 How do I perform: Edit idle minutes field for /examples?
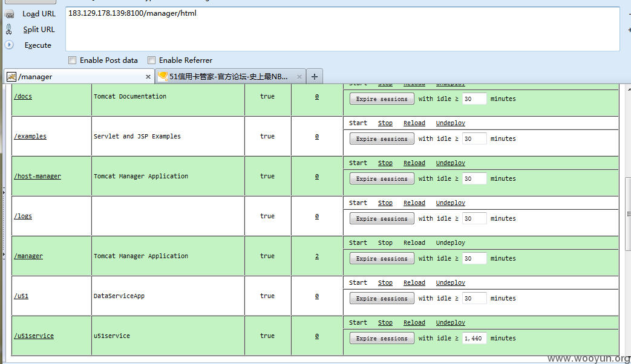[474, 138]
